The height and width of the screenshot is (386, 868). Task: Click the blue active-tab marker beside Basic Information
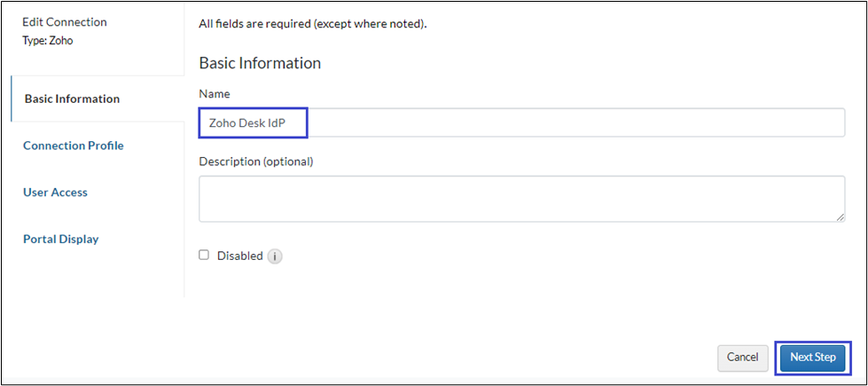12,98
